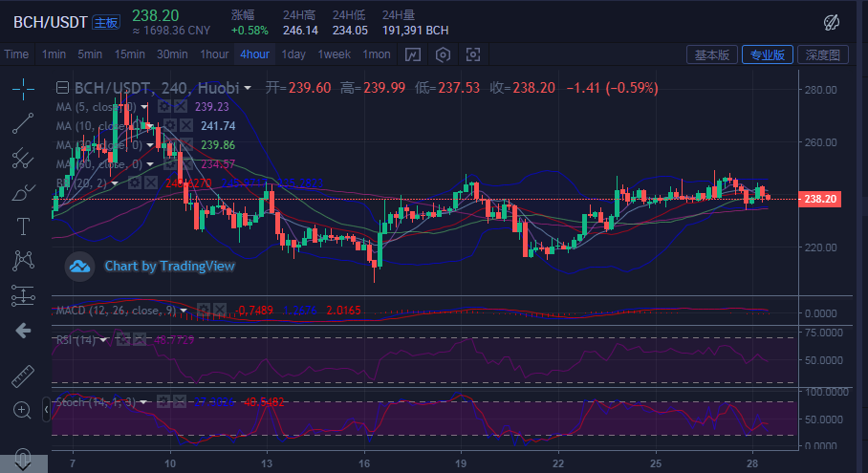Select the Time interval tab

16,54
